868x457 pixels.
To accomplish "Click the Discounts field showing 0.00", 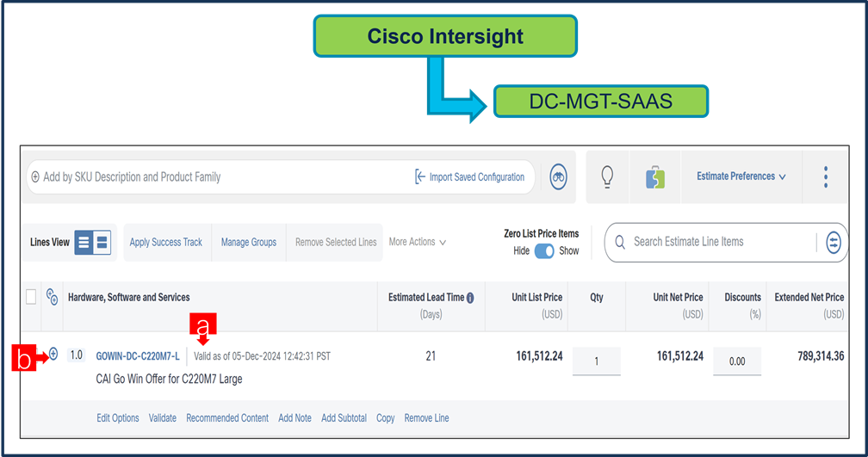I will click(x=737, y=361).
